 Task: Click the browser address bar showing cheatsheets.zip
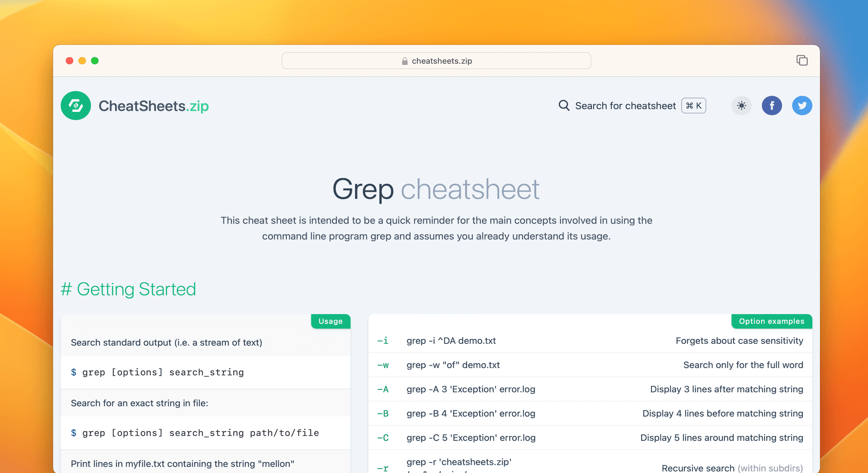click(x=436, y=61)
